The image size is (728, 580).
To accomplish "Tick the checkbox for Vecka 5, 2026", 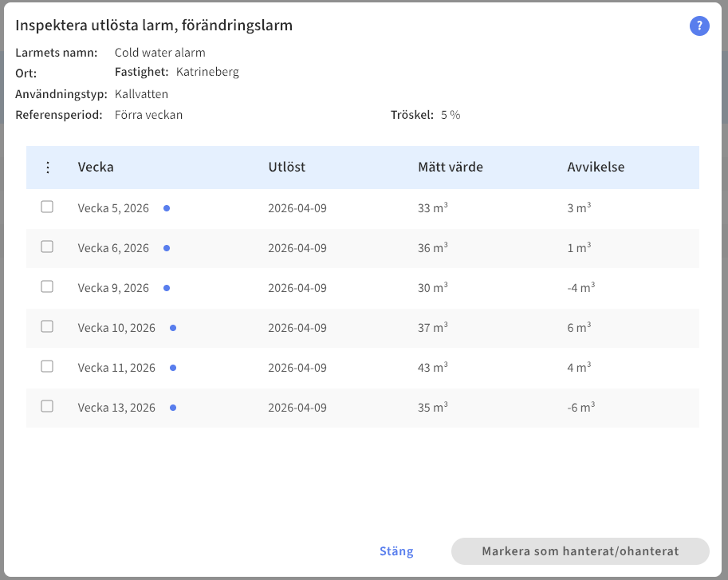I will click(x=47, y=207).
